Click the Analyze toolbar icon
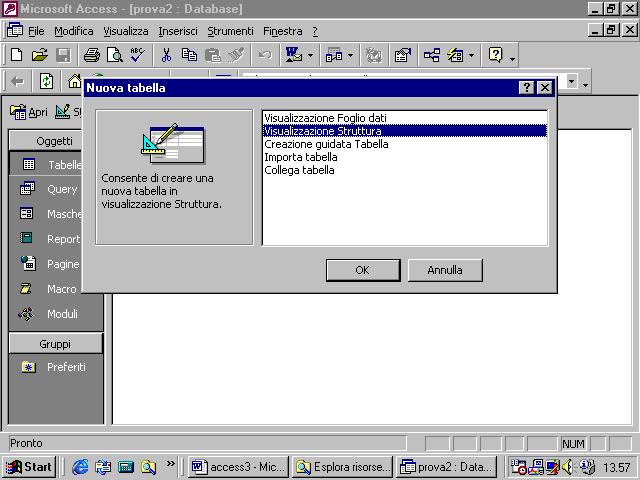 334,55
